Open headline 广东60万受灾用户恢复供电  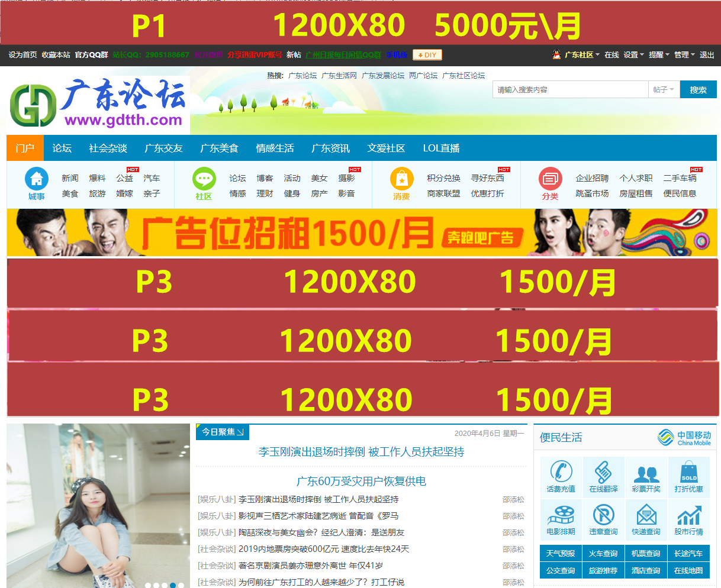361,482
